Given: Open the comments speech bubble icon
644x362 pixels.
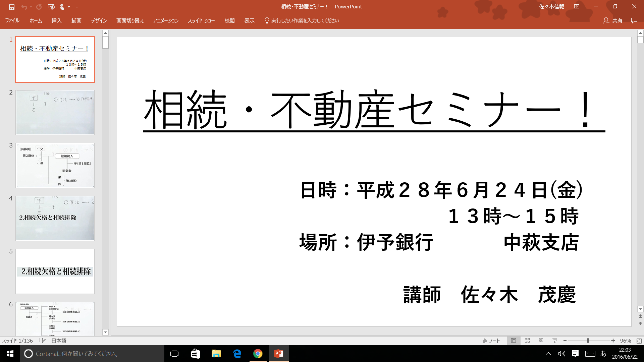Looking at the screenshot, I should [x=634, y=20].
